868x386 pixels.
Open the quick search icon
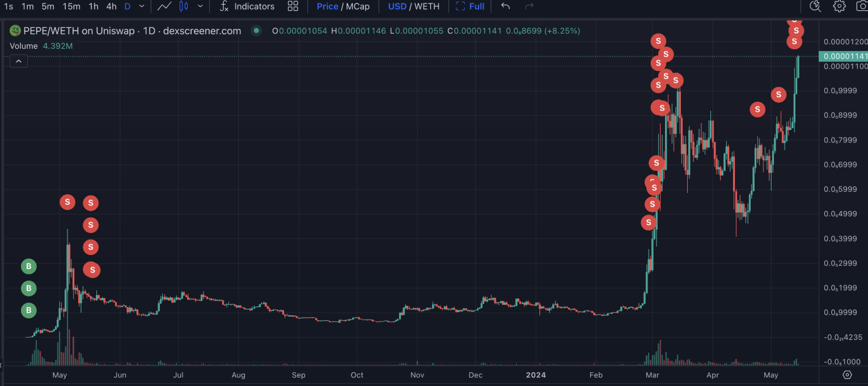point(815,6)
